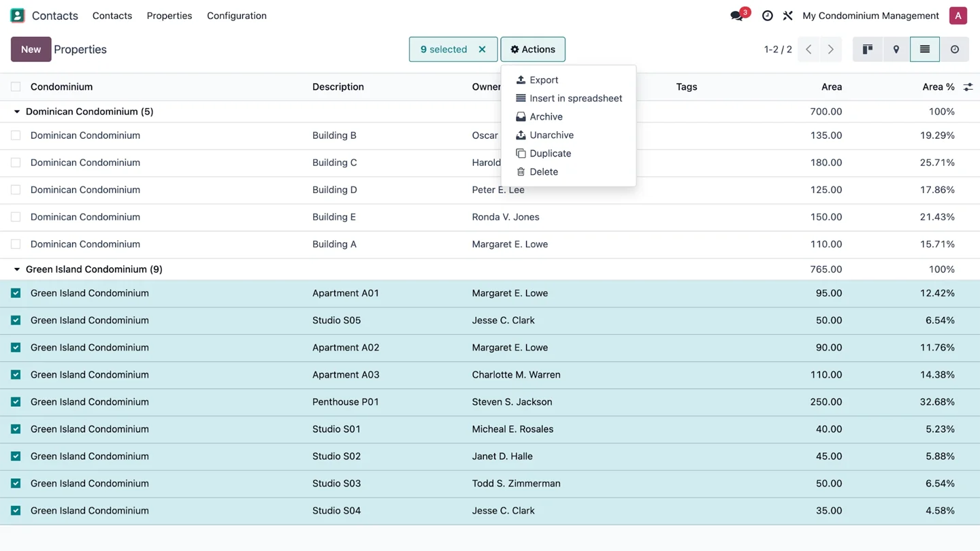Viewport: 980px width, 551px height.
Task: Switch to kanban view
Action: coord(867,49)
